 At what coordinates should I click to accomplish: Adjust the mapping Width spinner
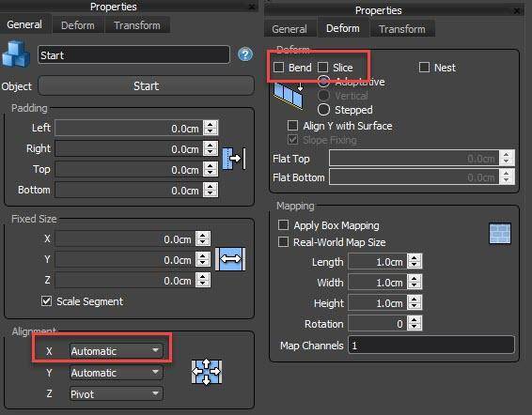(415, 282)
